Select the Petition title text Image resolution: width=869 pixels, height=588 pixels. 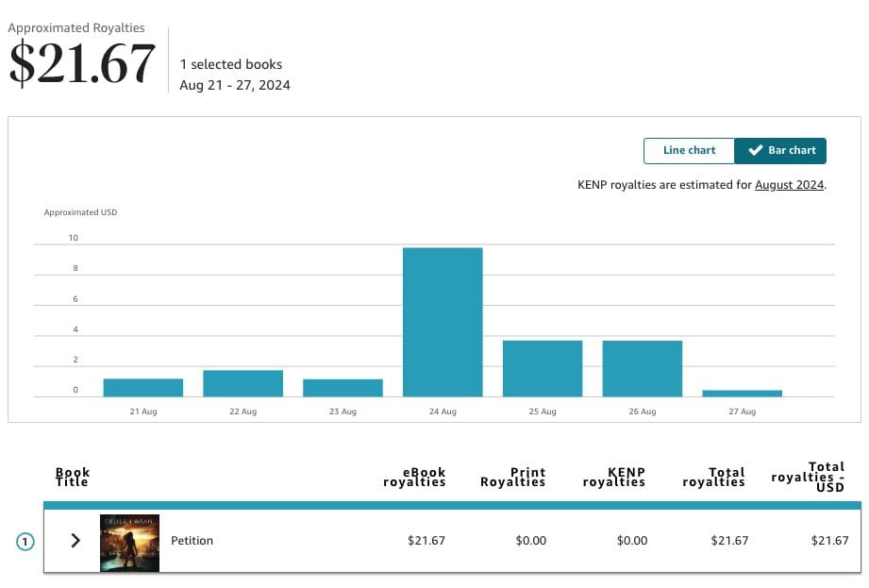click(x=192, y=540)
